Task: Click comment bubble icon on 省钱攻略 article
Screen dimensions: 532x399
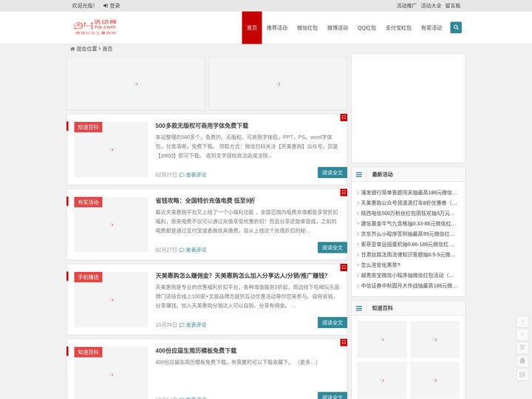Action: [x=182, y=250]
